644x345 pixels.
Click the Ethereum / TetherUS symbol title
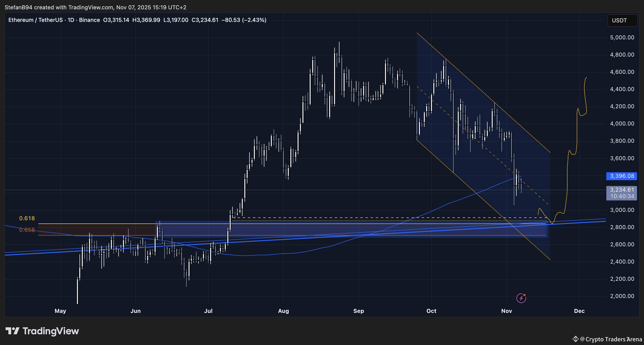36,20
